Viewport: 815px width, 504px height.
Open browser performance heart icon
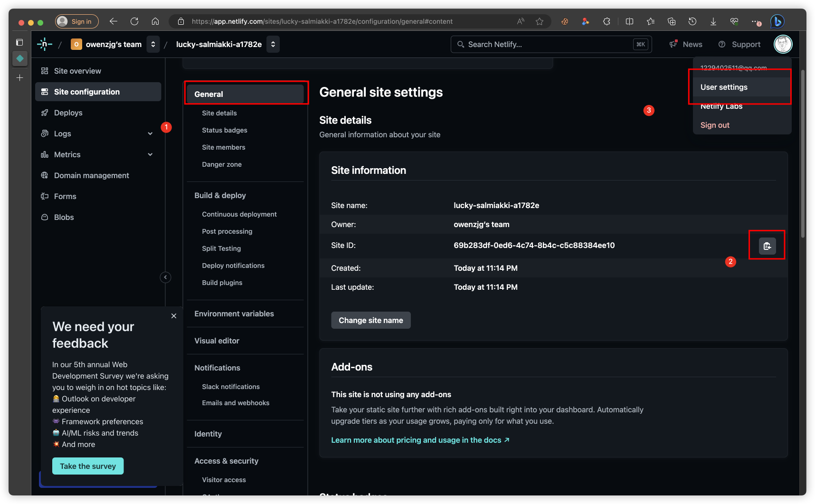[734, 21]
